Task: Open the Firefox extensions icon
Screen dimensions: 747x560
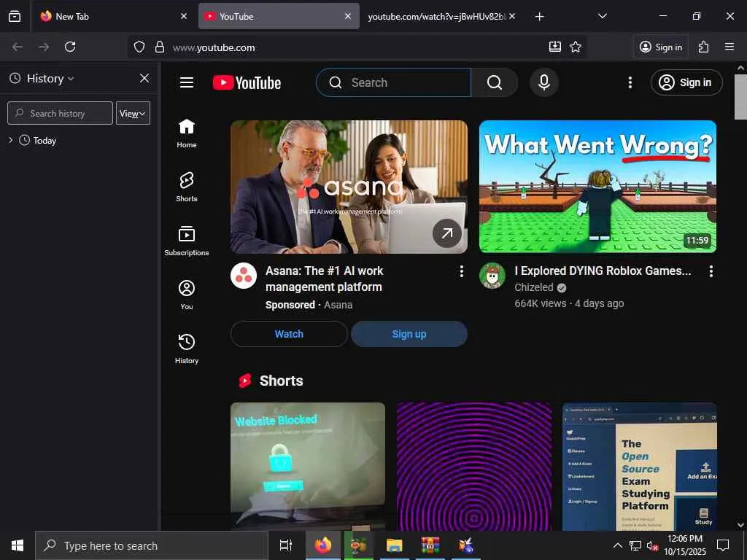Action: 704,47
